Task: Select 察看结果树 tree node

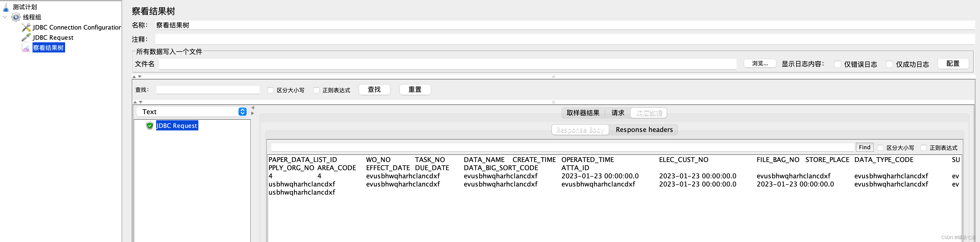Action: (48, 48)
